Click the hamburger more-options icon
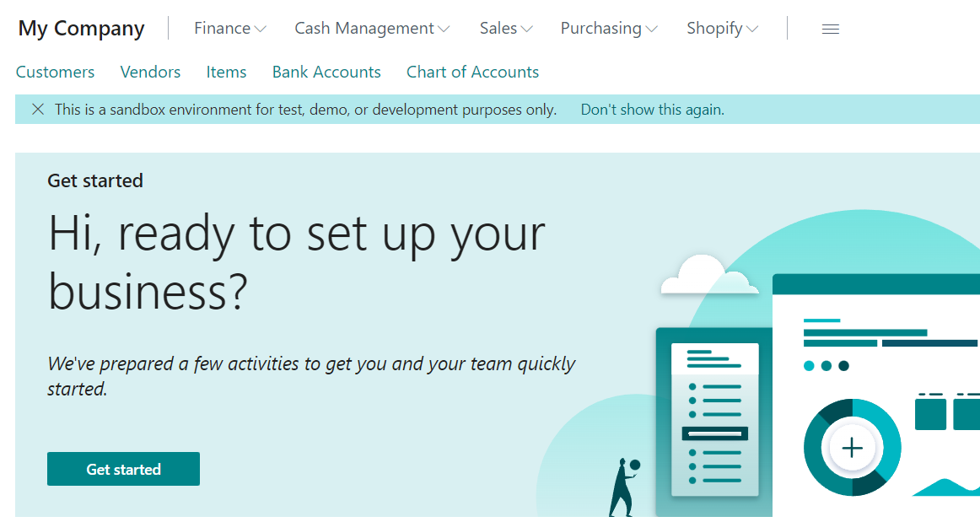The image size is (980, 522). pos(830,28)
